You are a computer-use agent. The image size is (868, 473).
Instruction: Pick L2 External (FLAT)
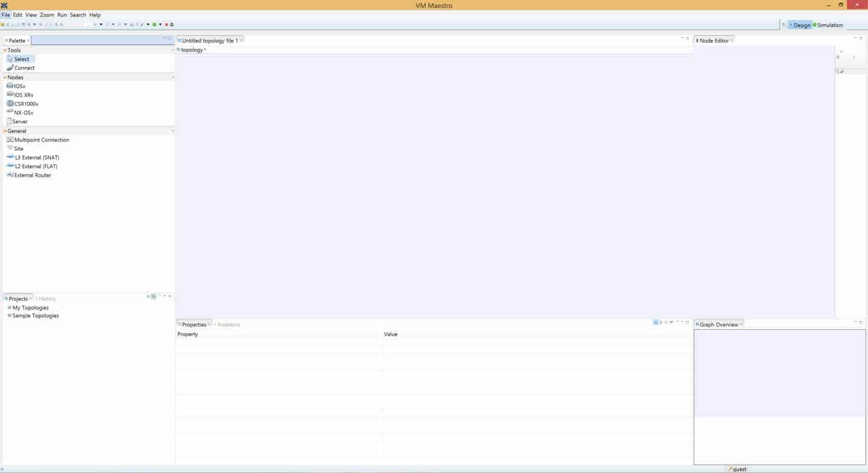(32, 166)
